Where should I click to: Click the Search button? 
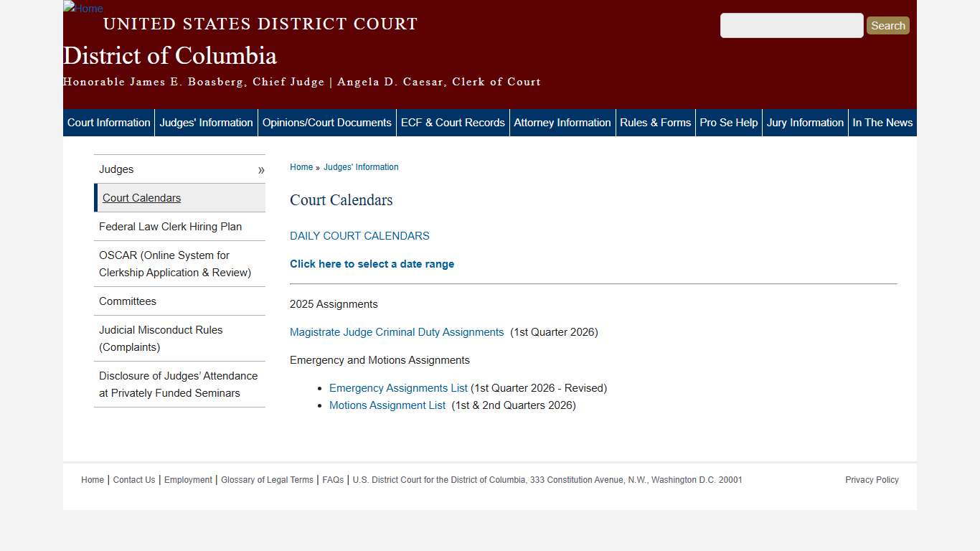click(887, 25)
